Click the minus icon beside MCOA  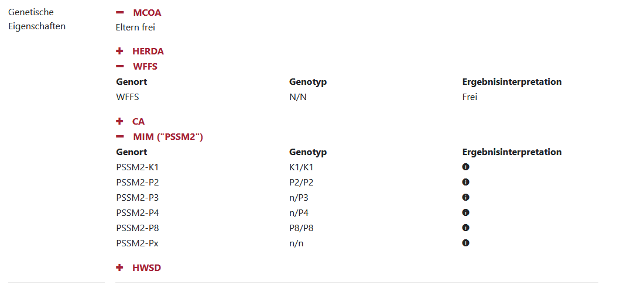(x=120, y=13)
